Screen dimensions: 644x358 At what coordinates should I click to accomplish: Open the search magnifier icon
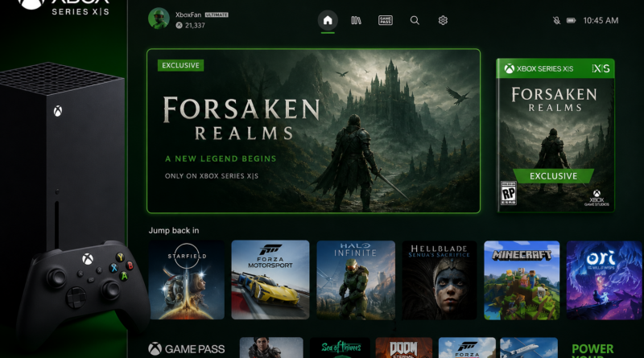(x=415, y=20)
